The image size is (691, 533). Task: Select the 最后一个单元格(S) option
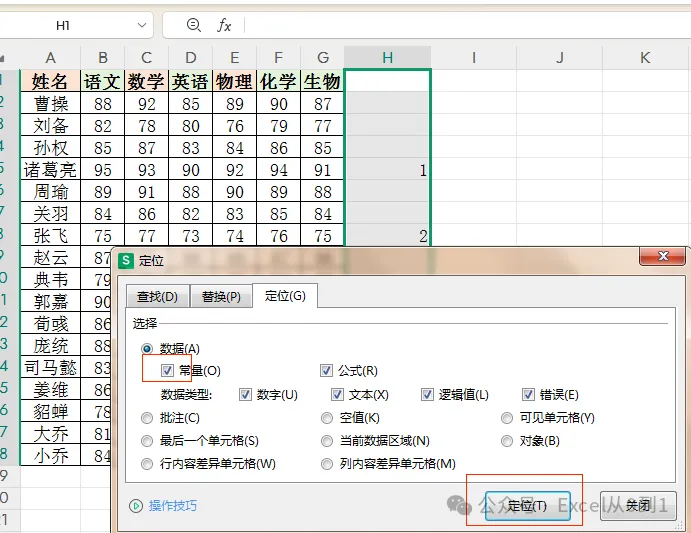(x=147, y=440)
